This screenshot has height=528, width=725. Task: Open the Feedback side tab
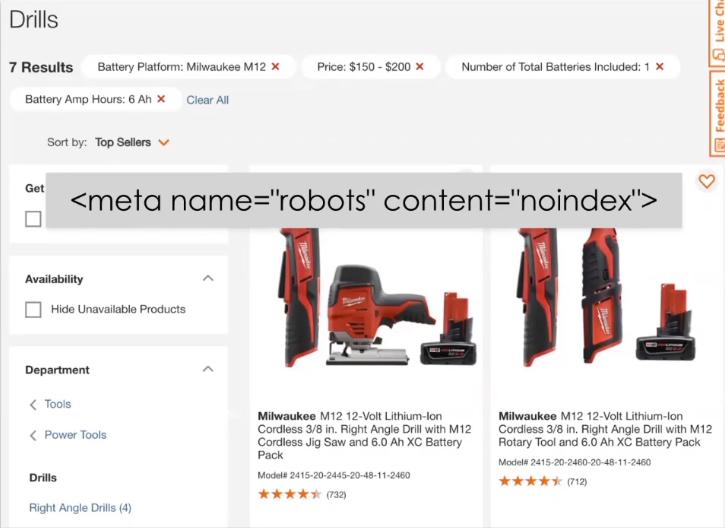(x=717, y=112)
